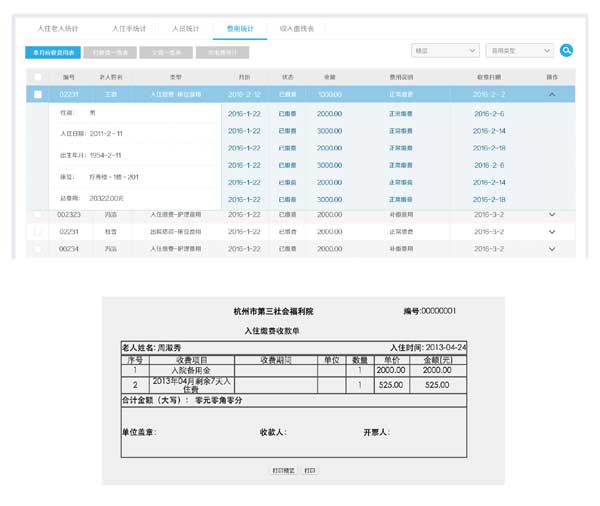Toggle the select-all checkbox in table header

coord(38,76)
